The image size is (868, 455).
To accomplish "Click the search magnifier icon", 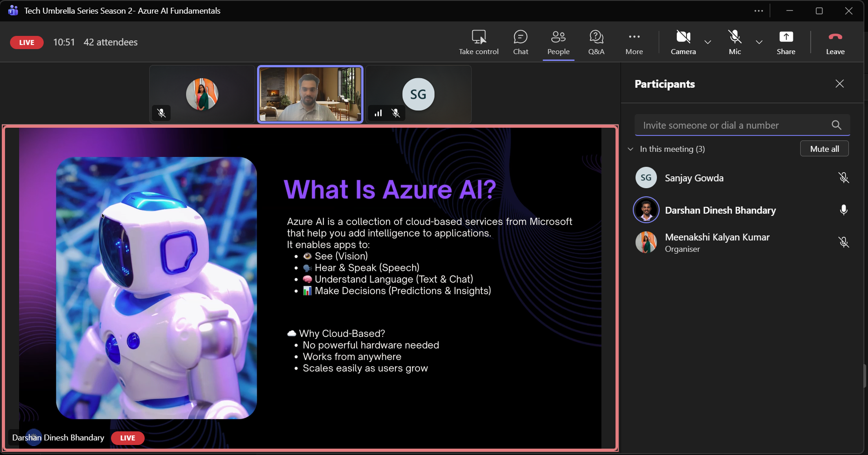I will click(x=836, y=125).
